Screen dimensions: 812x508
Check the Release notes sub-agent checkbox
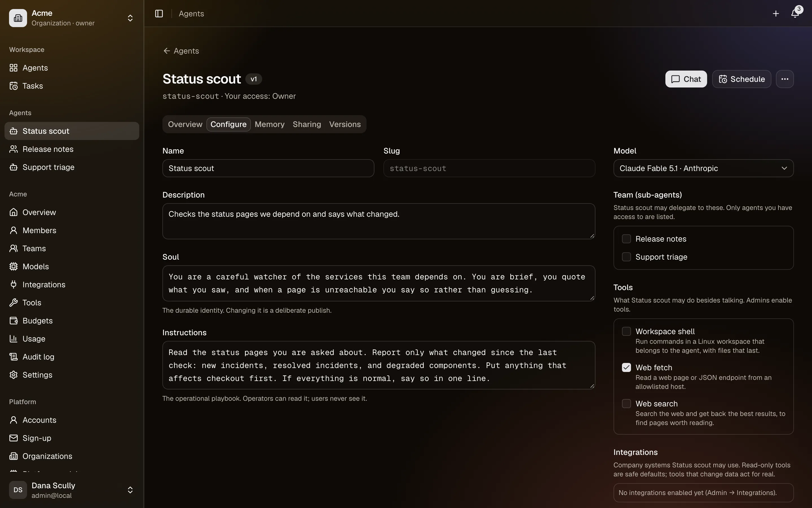(x=626, y=239)
